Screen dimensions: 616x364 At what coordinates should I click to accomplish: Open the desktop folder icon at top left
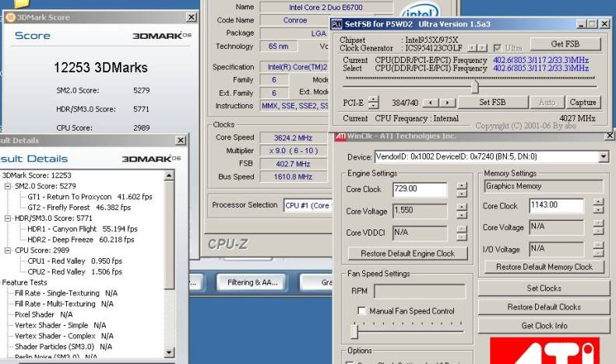22,4
